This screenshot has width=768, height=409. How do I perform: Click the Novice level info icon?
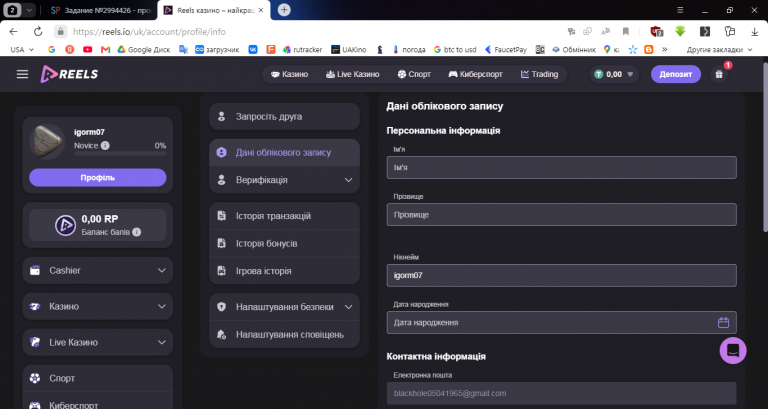pos(105,145)
